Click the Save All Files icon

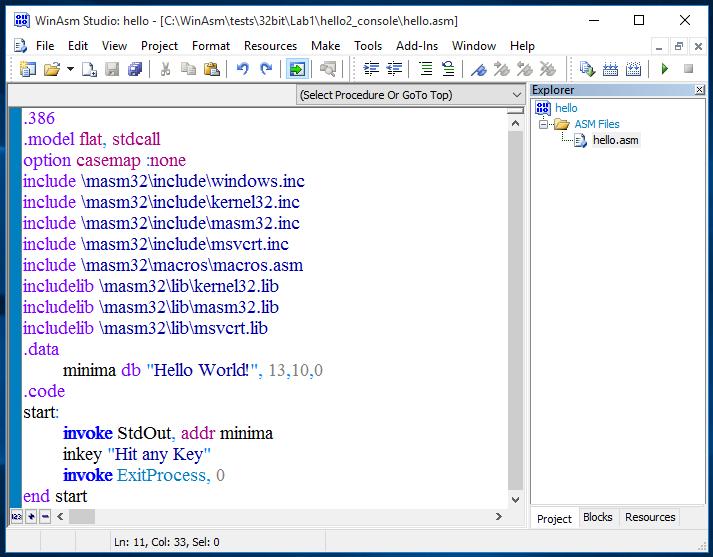click(135, 69)
